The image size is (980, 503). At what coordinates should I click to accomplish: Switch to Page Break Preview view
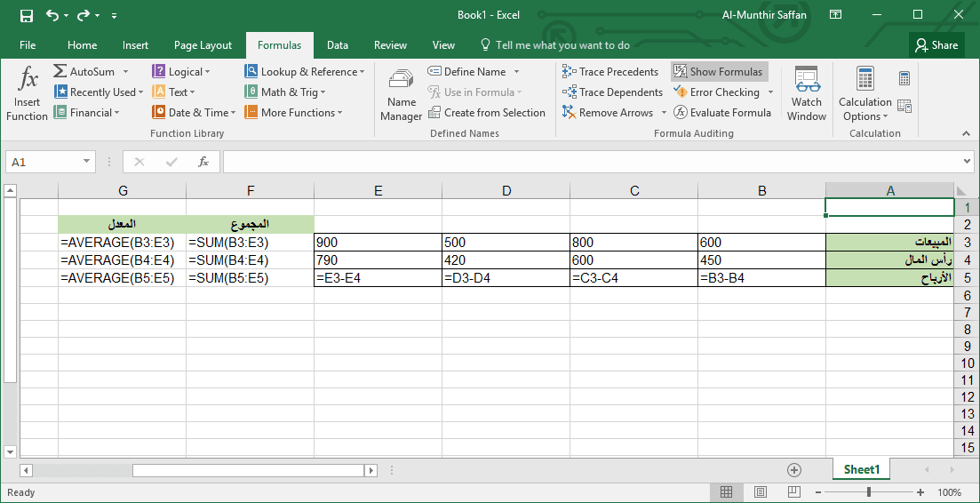click(x=793, y=492)
